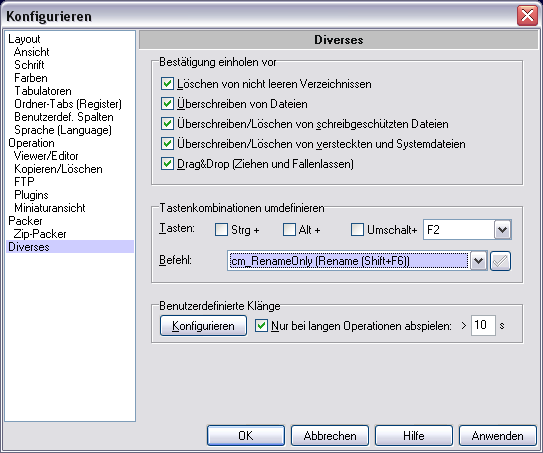Tick the Alt + modifier checkbox

(x=289, y=230)
